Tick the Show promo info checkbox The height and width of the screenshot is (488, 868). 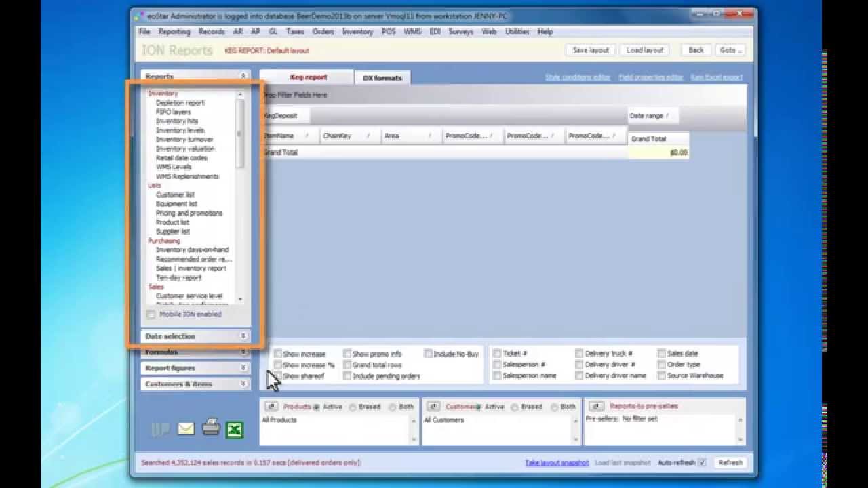[347, 354]
